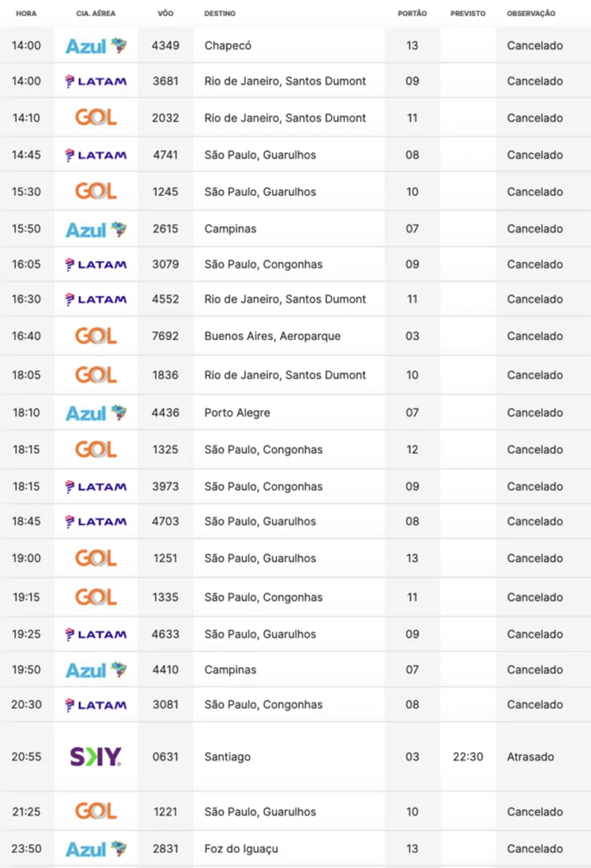Click the OBSERVAÇÃO column header

tap(531, 14)
